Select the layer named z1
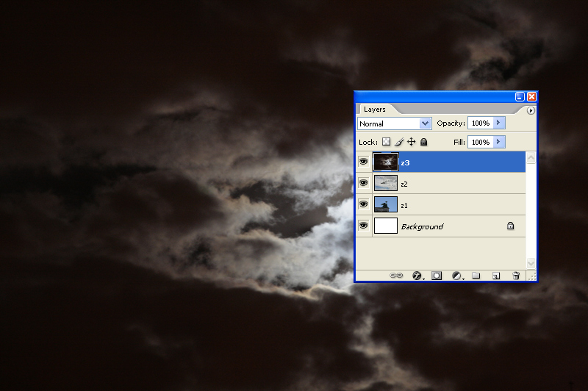This screenshot has width=588, height=391. (x=440, y=204)
